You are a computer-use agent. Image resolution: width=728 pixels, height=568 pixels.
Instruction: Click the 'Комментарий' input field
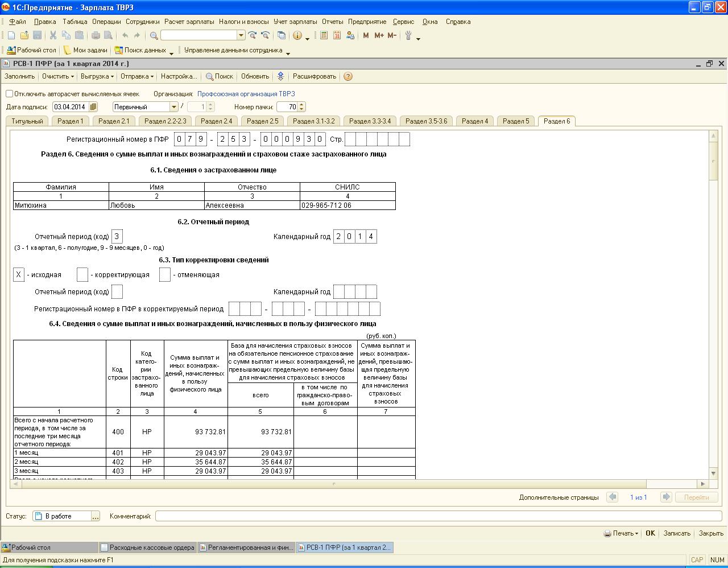click(438, 516)
